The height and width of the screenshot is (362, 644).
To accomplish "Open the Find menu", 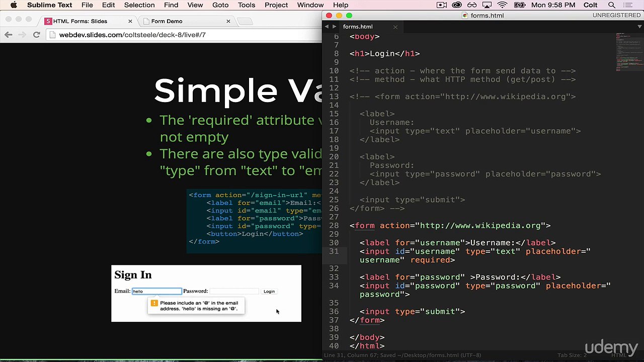I will [171, 5].
